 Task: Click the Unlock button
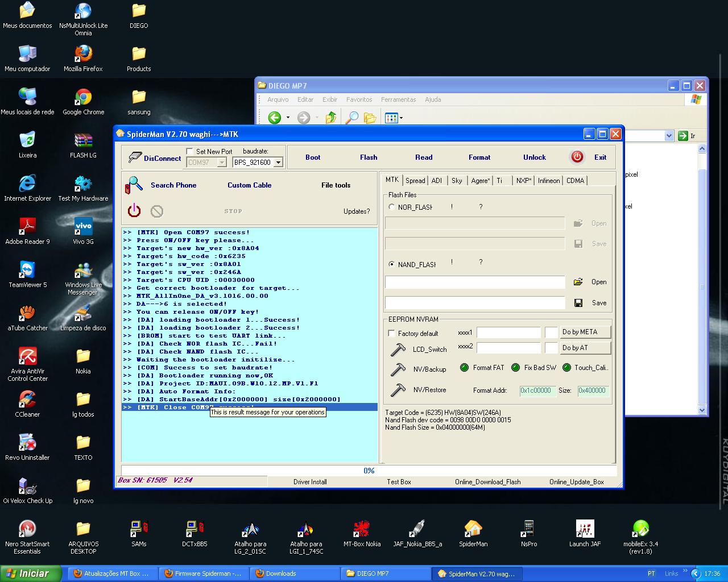coord(535,157)
